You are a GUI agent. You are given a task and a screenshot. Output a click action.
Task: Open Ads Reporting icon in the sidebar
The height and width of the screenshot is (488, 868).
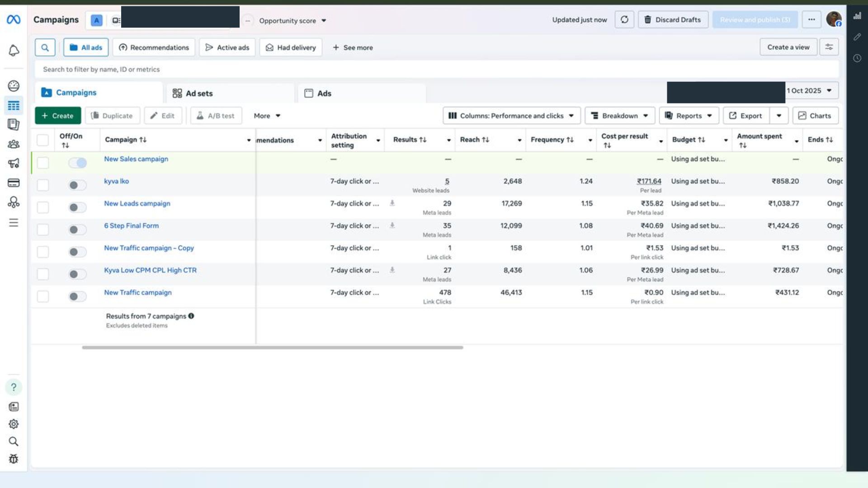point(14,125)
